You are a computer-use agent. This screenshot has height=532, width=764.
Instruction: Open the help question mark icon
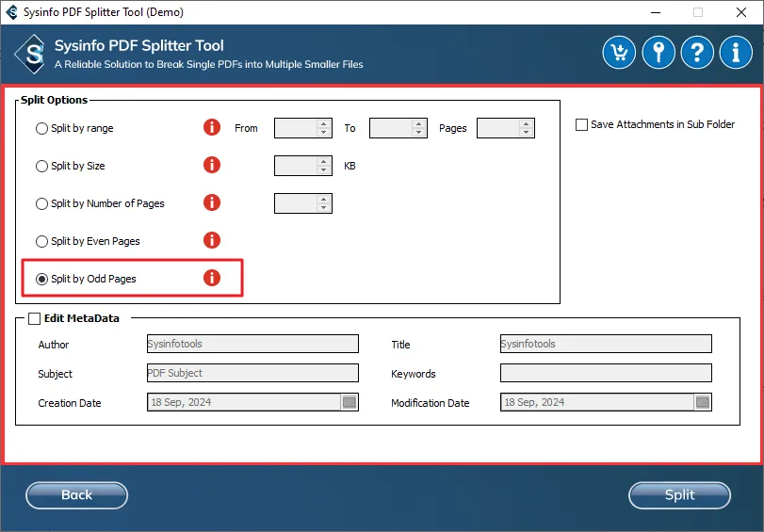tap(697, 52)
